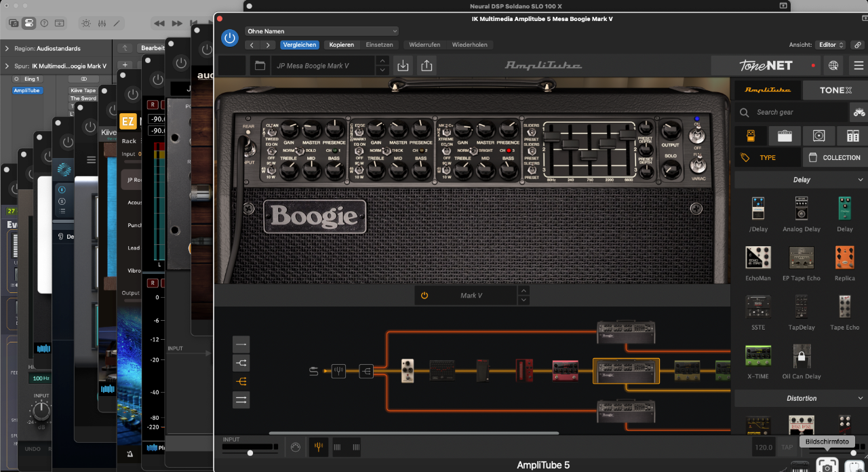868x472 pixels.
Task: Click the export preset share icon
Action: click(x=427, y=66)
